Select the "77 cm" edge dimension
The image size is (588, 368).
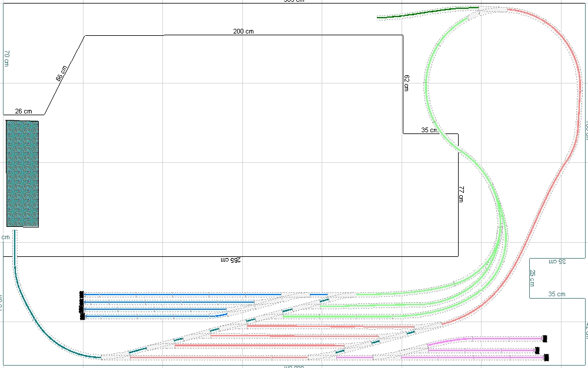[461, 194]
